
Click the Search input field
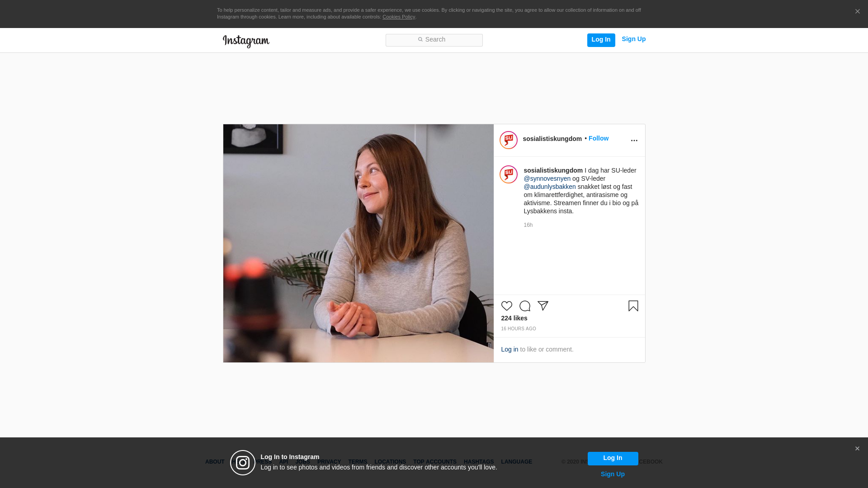click(434, 40)
